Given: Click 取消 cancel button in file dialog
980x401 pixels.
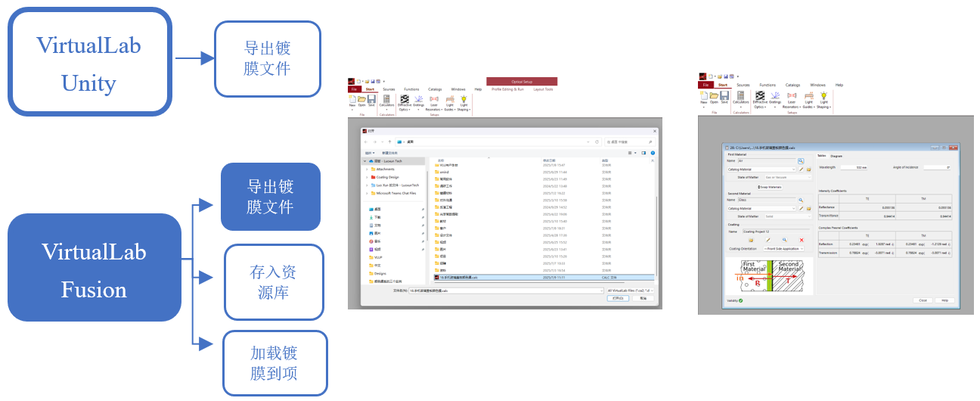Looking at the screenshot, I should (x=644, y=298).
